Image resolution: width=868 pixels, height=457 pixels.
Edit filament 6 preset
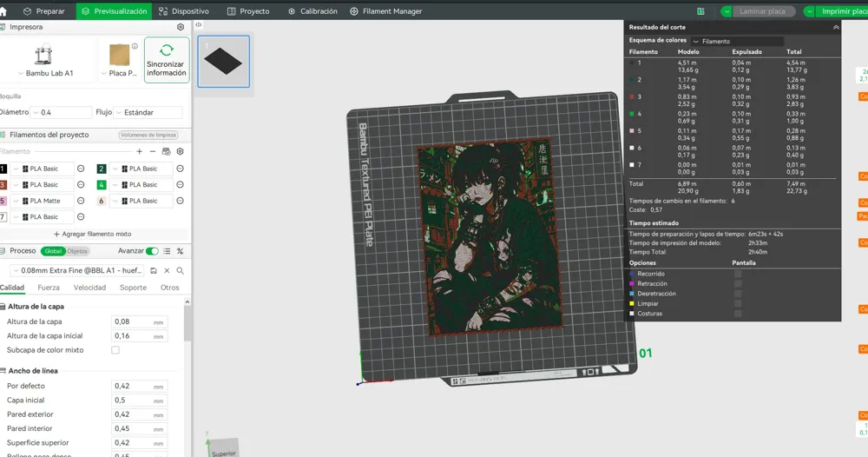[x=180, y=201]
